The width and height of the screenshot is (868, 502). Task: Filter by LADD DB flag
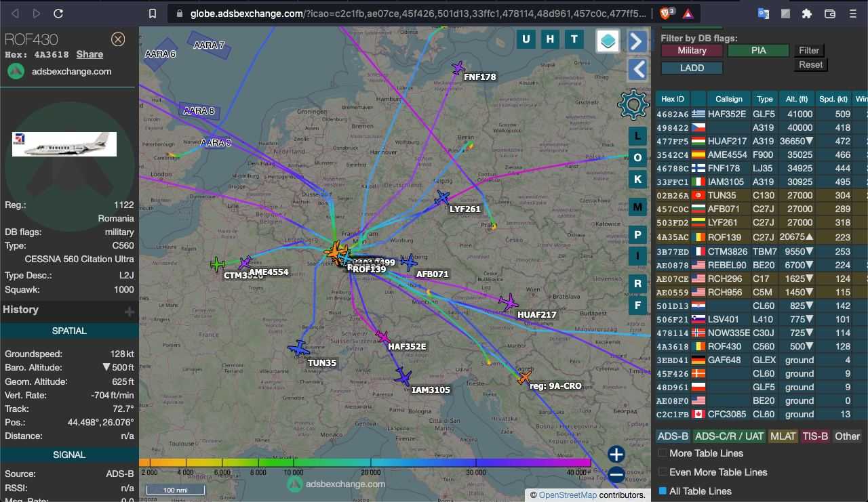click(692, 68)
